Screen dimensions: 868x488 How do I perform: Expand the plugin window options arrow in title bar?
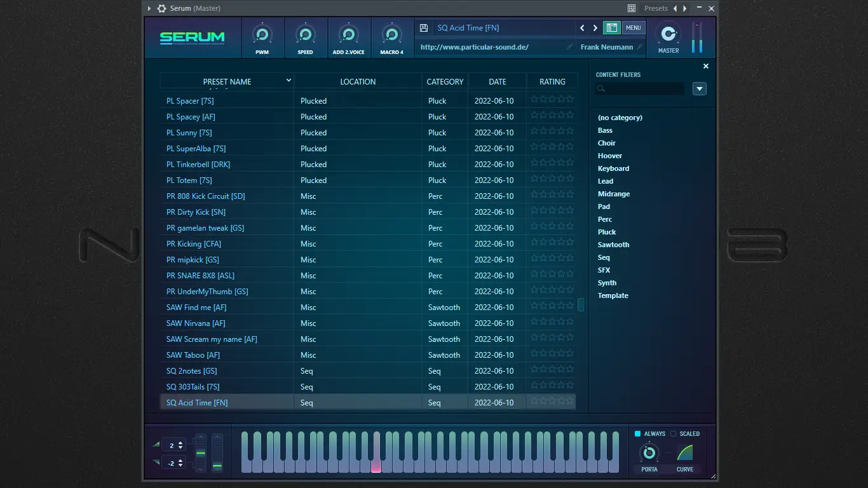[x=149, y=8]
